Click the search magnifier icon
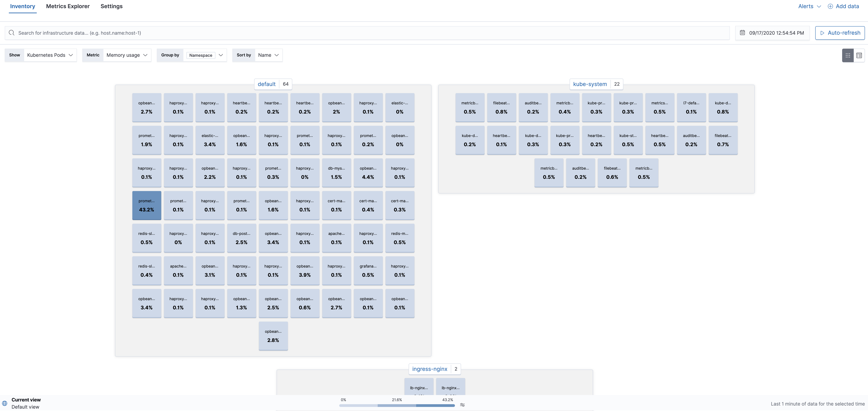Viewport: 868px width, 411px height. [11, 33]
